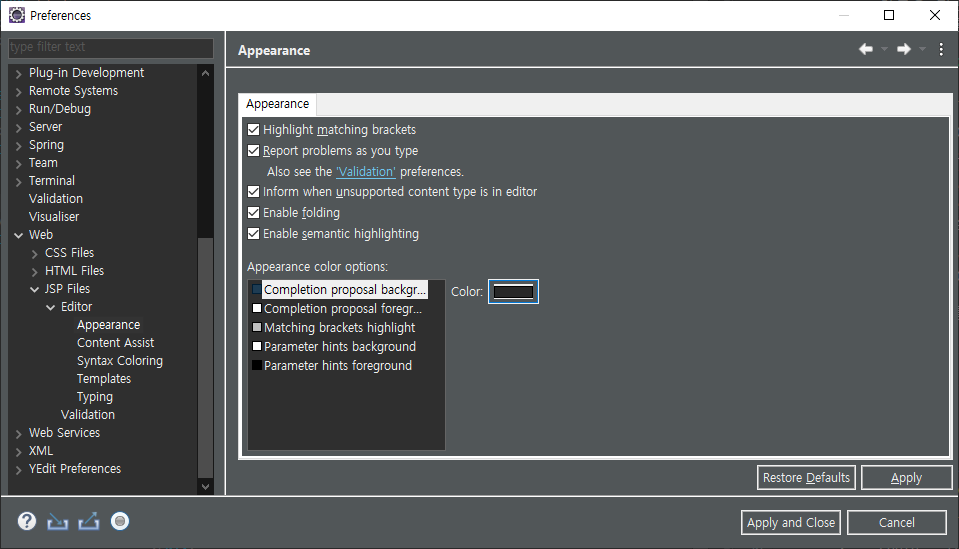
Task: Select Parameter hints foreground option
Action: (x=333, y=366)
